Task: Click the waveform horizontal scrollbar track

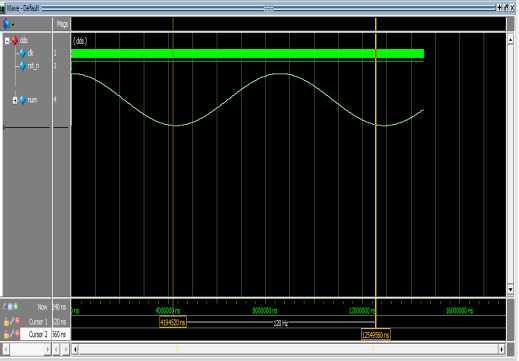Action: pyautogui.click(x=289, y=349)
